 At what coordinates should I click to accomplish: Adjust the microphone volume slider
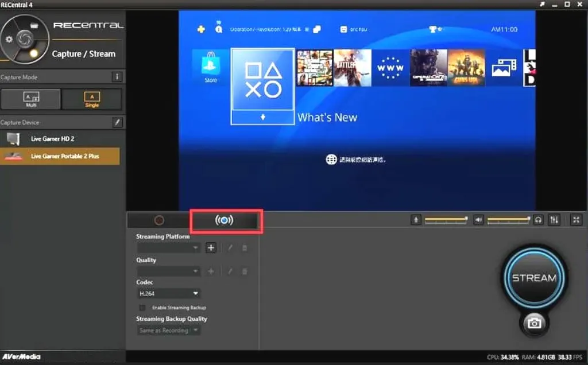click(x=446, y=220)
